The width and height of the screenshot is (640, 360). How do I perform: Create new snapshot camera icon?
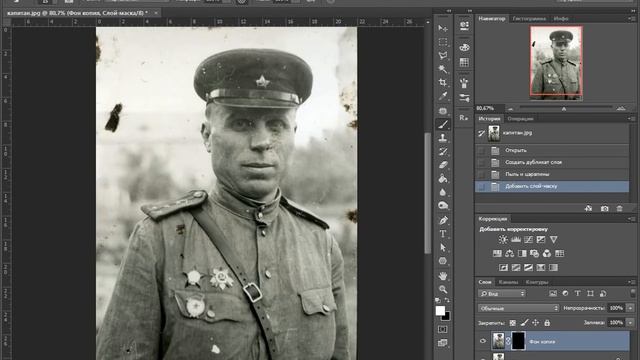[x=604, y=208]
